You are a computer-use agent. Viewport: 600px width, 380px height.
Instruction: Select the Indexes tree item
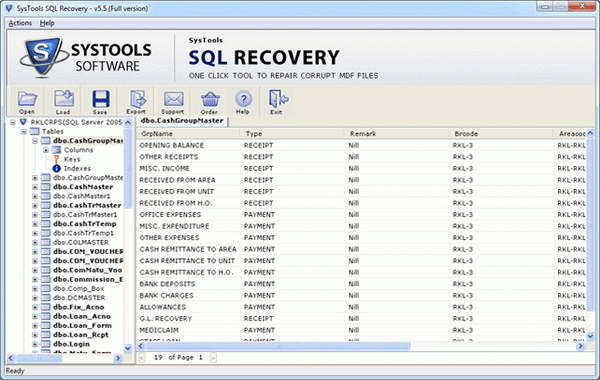coord(77,168)
